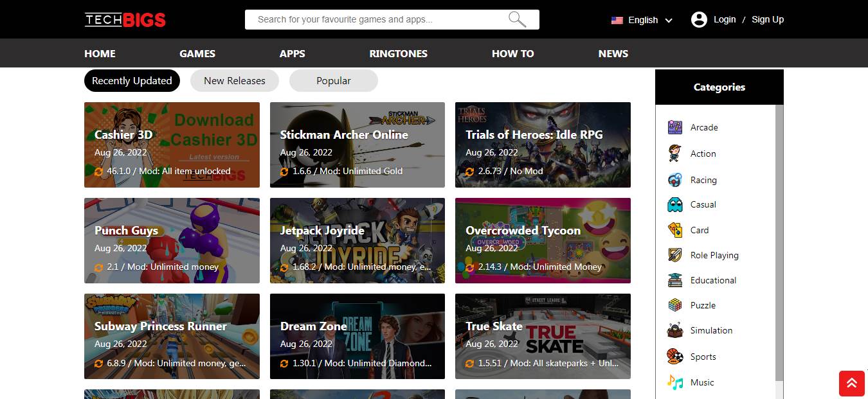Expand the English language dropdown
The image size is (868, 399).
(x=669, y=21)
